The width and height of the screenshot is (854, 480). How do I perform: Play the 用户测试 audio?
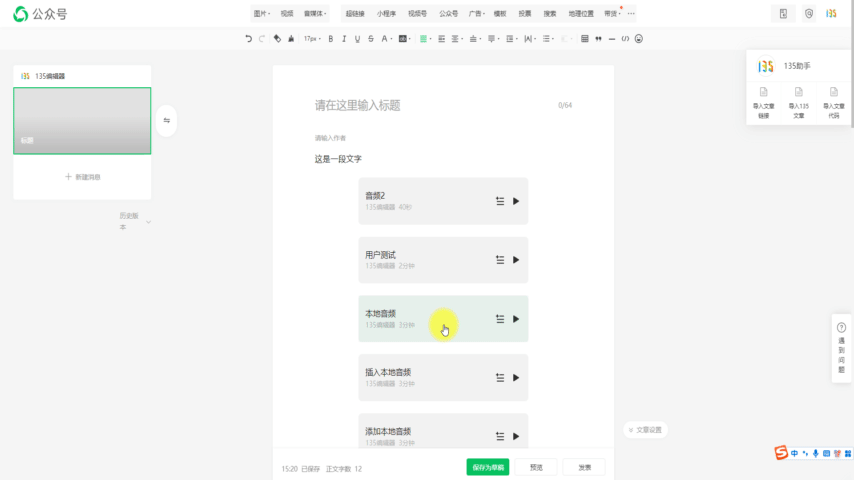516,260
